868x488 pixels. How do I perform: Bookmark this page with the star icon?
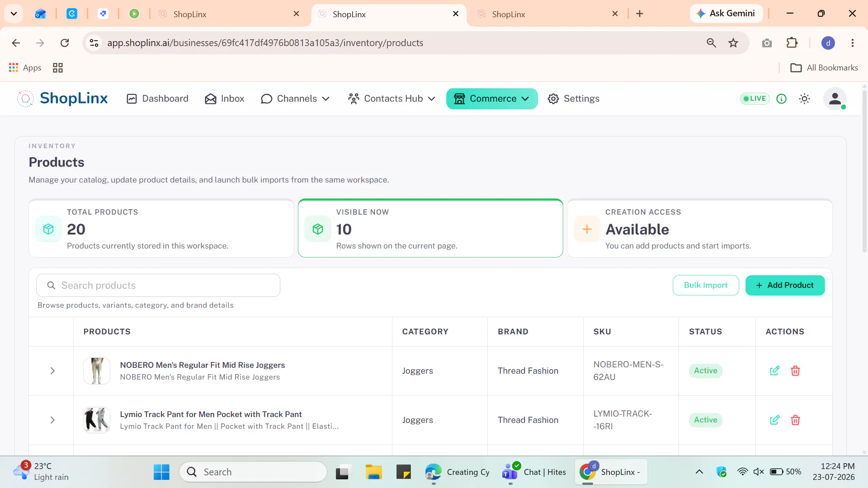coord(733,43)
